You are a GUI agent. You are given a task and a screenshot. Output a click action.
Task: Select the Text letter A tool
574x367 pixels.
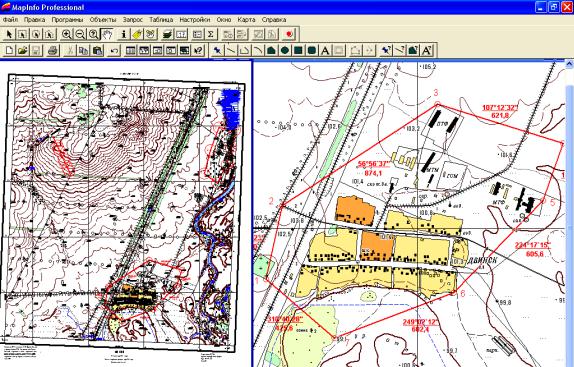[x=325, y=50]
